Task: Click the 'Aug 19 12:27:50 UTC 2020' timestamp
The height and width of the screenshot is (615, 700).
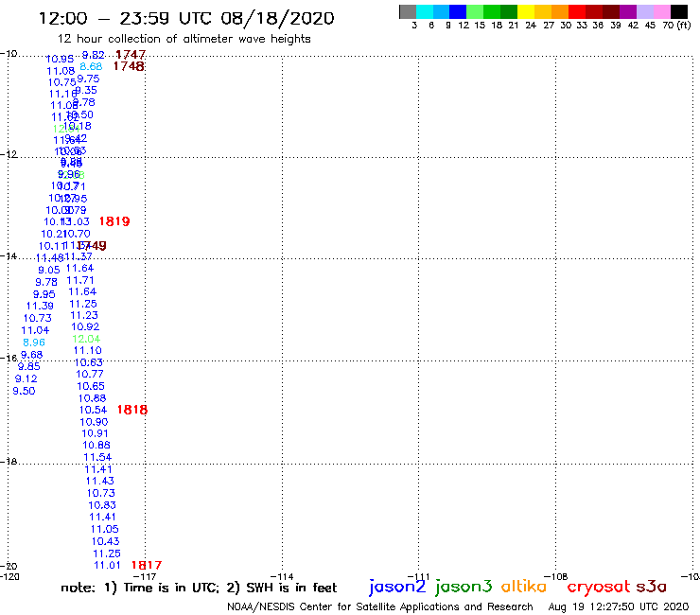Action: pos(619,607)
